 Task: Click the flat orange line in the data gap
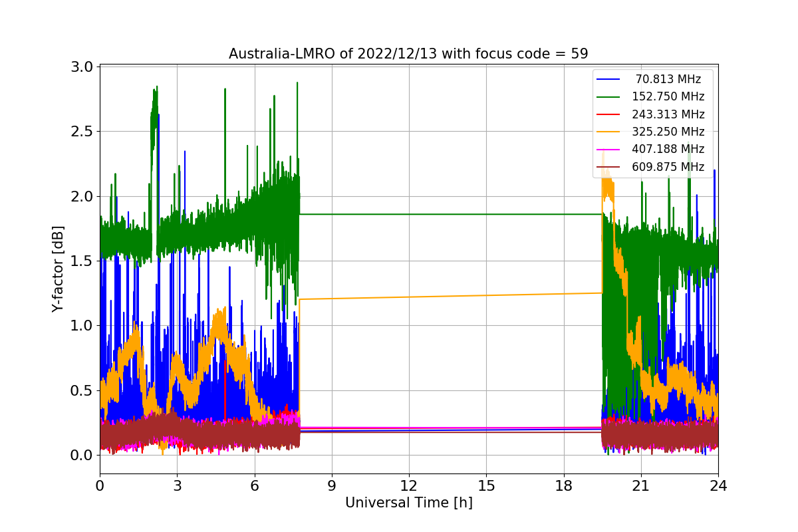(451, 296)
